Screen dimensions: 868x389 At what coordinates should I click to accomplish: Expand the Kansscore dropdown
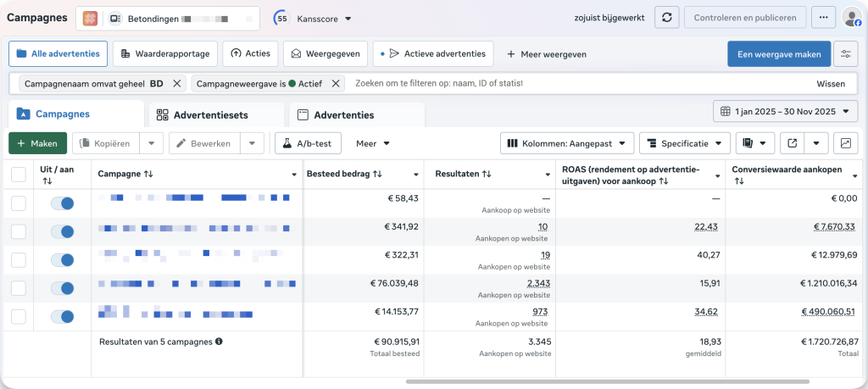[325, 18]
